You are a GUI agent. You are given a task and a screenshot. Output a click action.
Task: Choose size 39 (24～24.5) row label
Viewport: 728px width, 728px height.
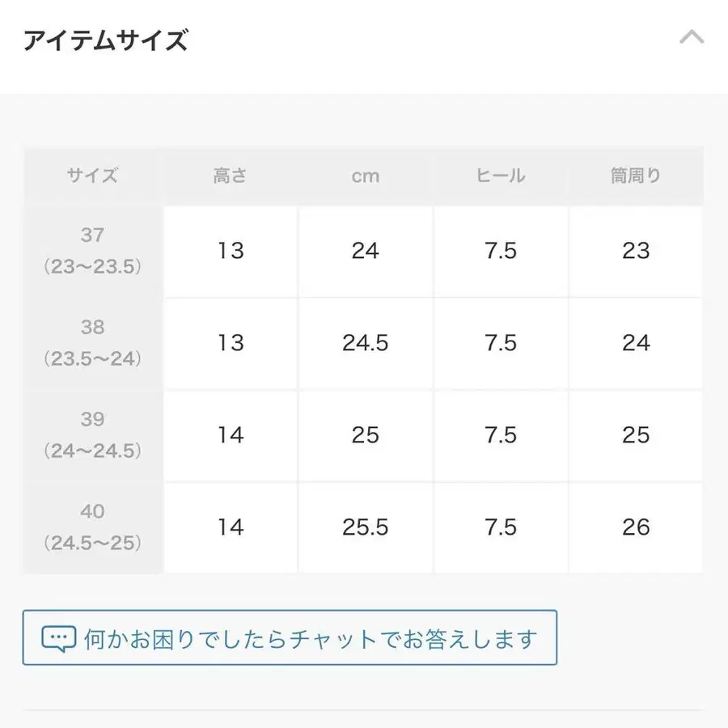click(x=93, y=435)
